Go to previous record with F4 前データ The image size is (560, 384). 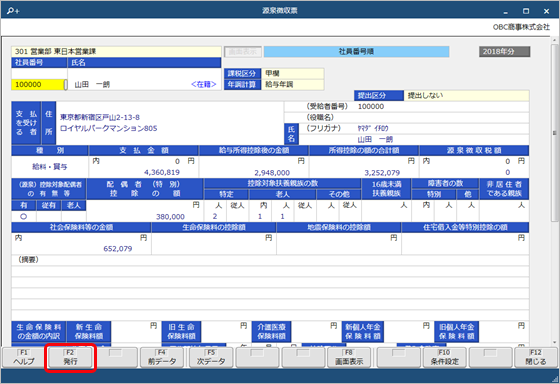pyautogui.click(x=162, y=357)
